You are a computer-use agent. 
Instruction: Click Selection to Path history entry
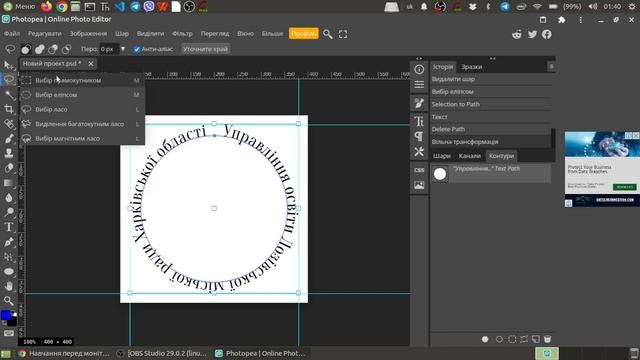pyautogui.click(x=491, y=104)
